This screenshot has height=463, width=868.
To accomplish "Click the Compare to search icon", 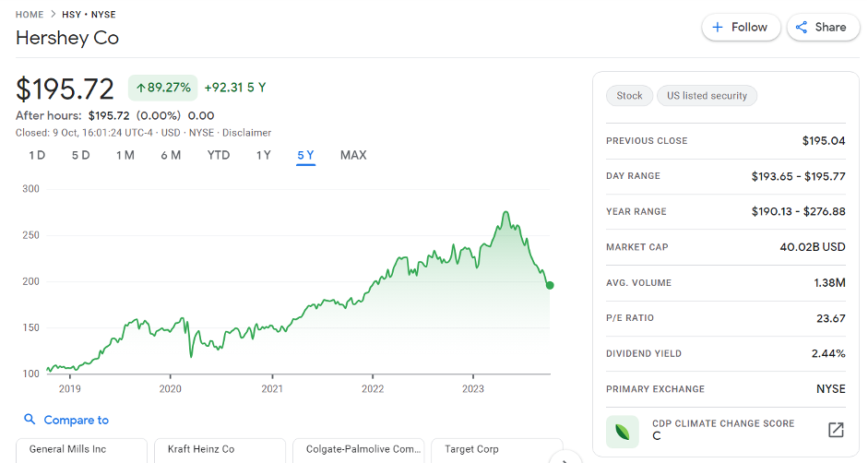I will [30, 420].
